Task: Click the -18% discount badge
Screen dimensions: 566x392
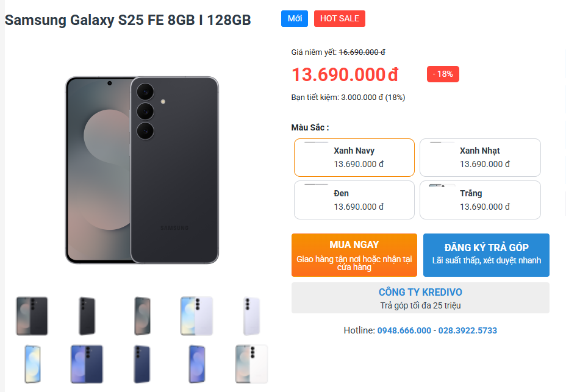Action: (x=443, y=74)
